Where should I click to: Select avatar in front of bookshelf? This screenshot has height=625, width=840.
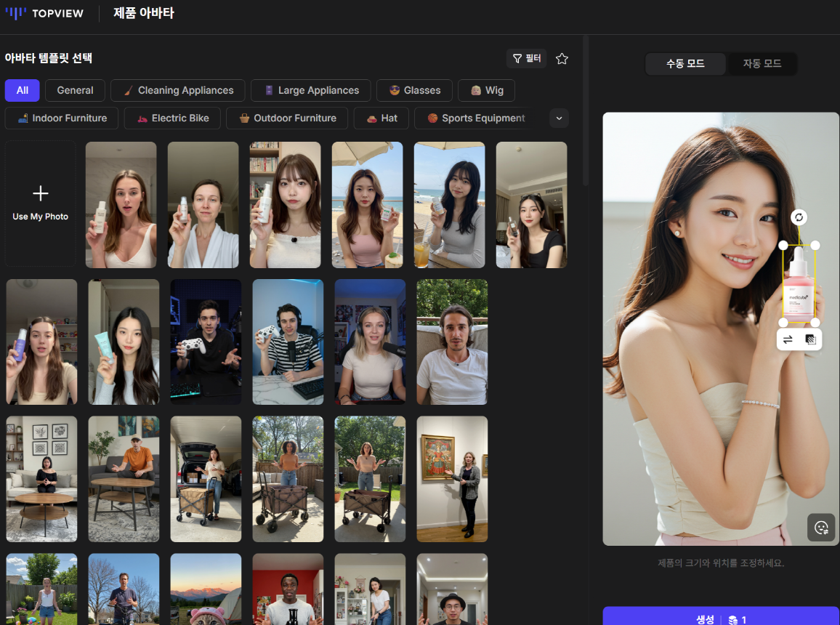tap(285, 205)
